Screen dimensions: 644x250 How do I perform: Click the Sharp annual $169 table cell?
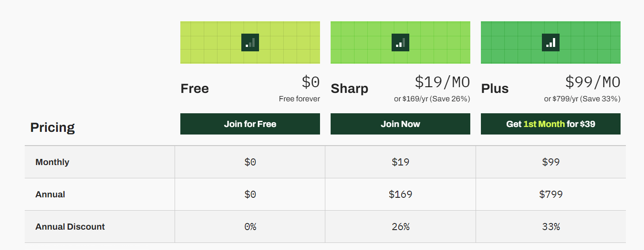[400, 194]
